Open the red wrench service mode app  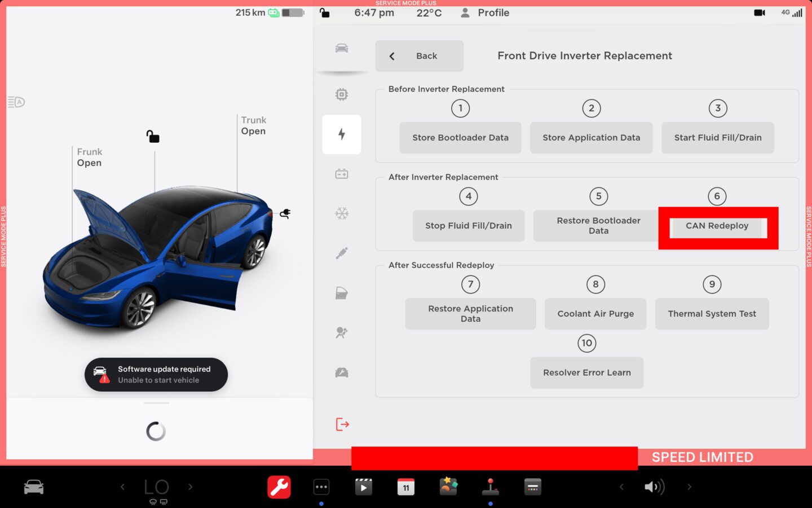279,487
